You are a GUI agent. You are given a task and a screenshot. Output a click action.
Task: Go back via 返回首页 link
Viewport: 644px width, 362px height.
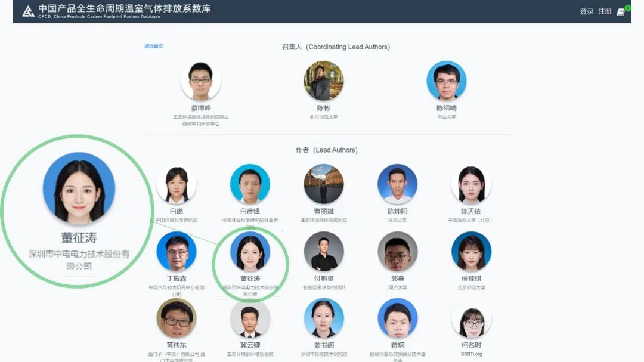pyautogui.click(x=154, y=46)
